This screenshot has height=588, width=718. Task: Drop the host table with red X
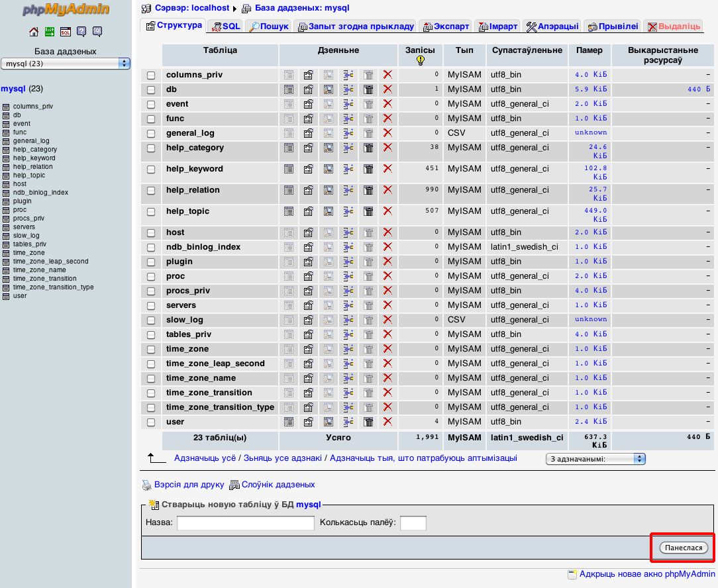[x=387, y=232]
